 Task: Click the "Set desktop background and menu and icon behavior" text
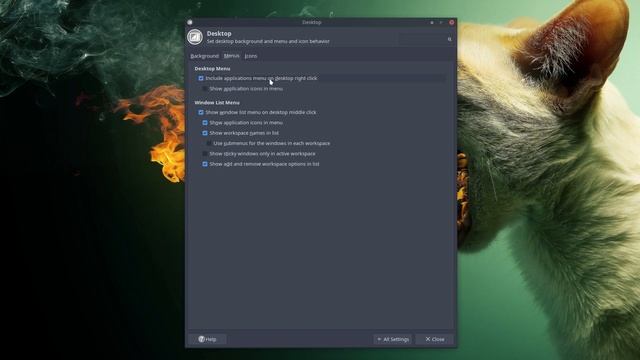click(x=268, y=41)
